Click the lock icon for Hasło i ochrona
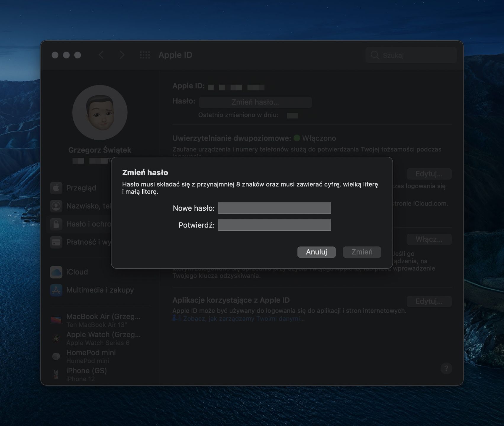 [x=56, y=224]
